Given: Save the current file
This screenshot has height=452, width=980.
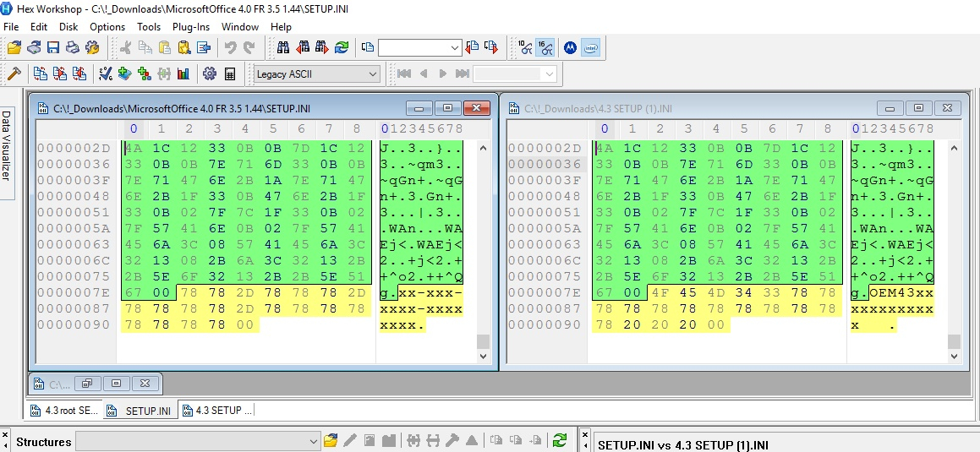Looking at the screenshot, I should click(x=53, y=47).
